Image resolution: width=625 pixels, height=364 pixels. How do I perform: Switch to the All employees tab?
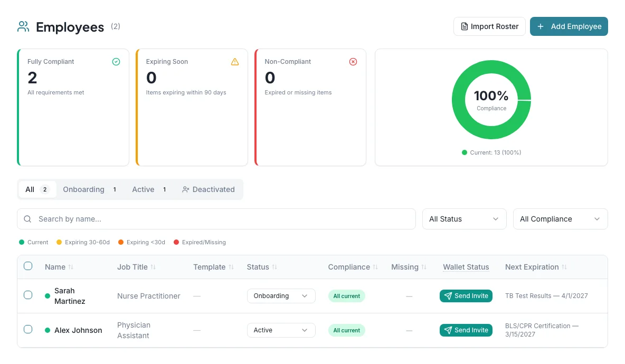(x=37, y=189)
